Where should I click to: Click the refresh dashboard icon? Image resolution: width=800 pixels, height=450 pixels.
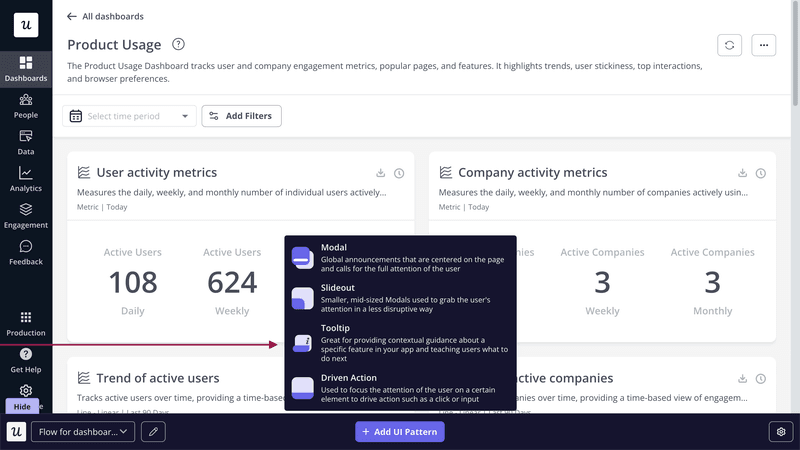tap(729, 45)
